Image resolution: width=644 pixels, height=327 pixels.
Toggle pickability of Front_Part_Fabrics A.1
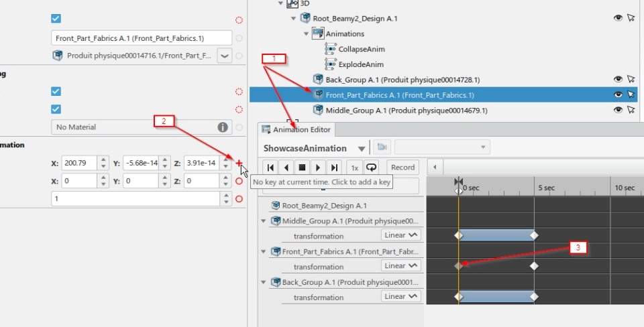coord(631,94)
